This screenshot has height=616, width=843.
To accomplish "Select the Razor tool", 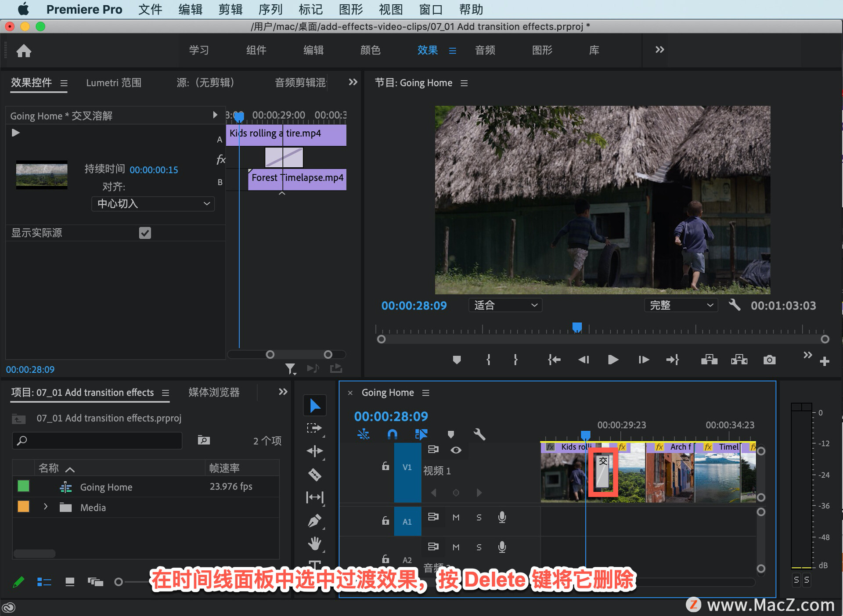I will tap(315, 474).
